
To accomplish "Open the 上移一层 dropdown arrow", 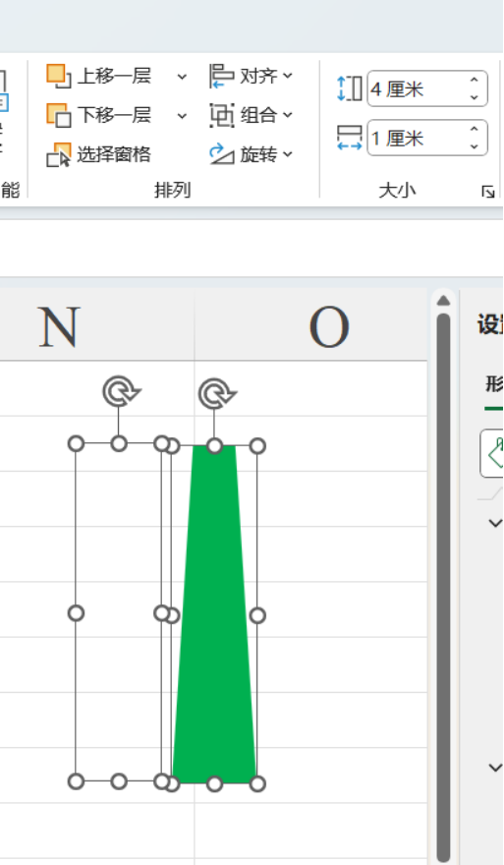I will [182, 77].
